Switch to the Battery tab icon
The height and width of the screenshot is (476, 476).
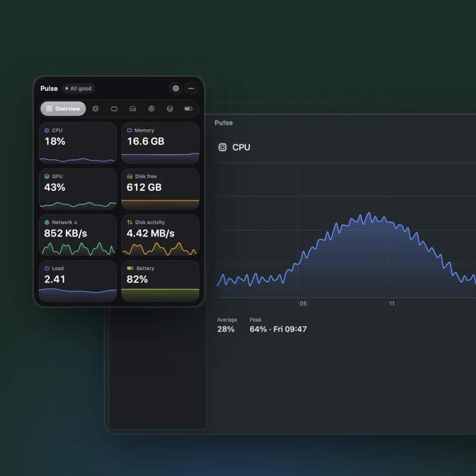pos(189,109)
